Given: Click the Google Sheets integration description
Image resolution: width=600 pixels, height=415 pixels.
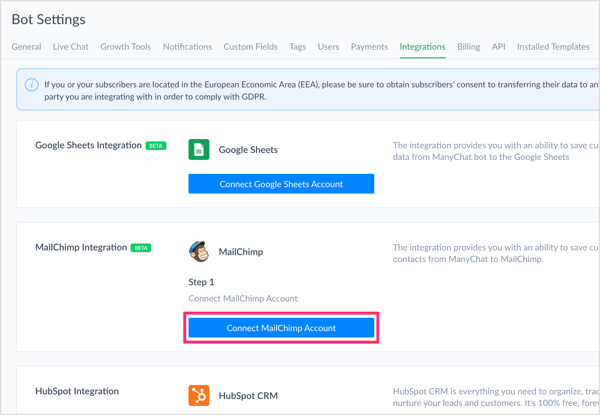Looking at the screenshot, I should tap(496, 151).
